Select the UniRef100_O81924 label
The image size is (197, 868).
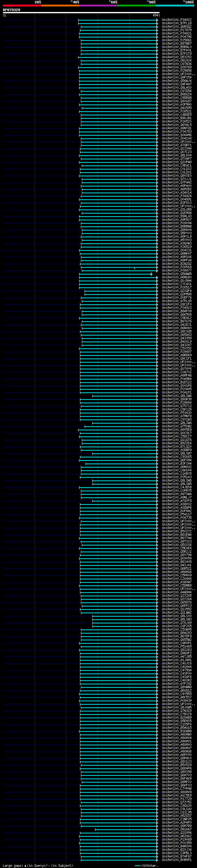pyautogui.click(x=177, y=61)
